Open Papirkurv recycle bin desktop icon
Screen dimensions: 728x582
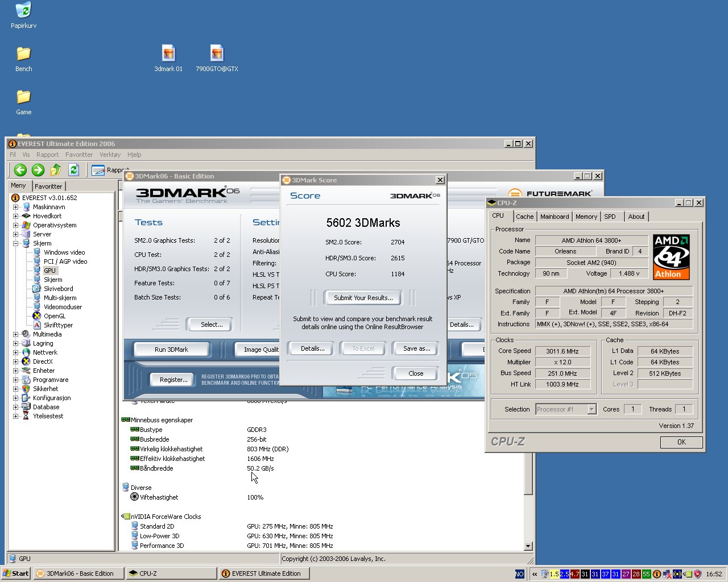tap(23, 15)
